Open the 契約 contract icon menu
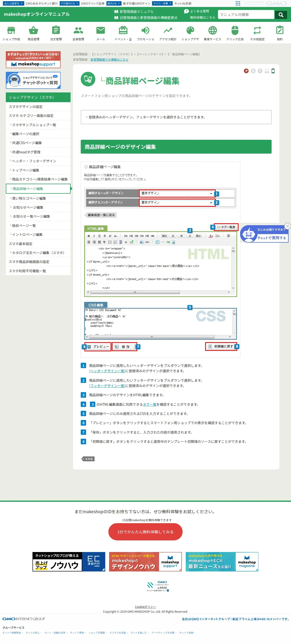Image resolution: width=291 pixels, height=644 pixels. coord(280,33)
